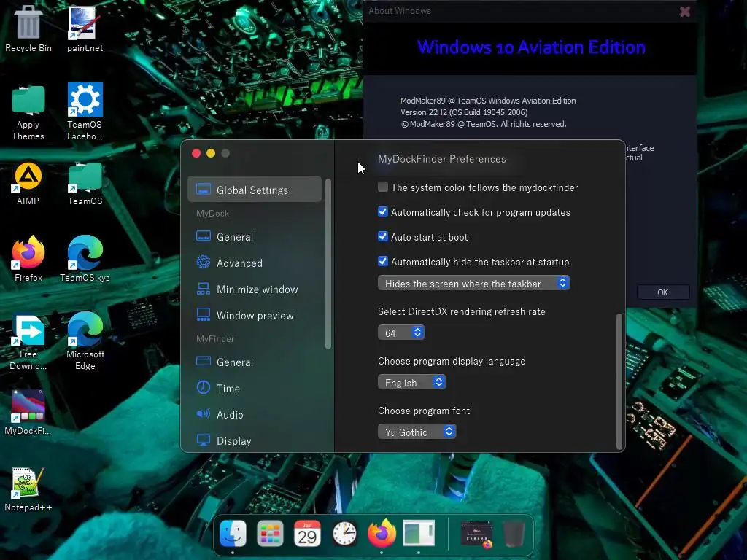
Task: Open Calendar icon in dock
Action: (x=307, y=533)
